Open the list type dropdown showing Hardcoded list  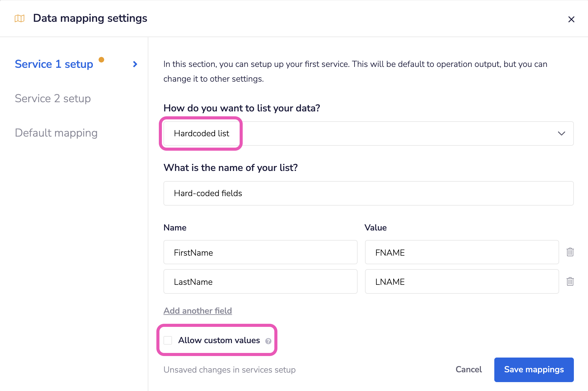[x=368, y=134]
